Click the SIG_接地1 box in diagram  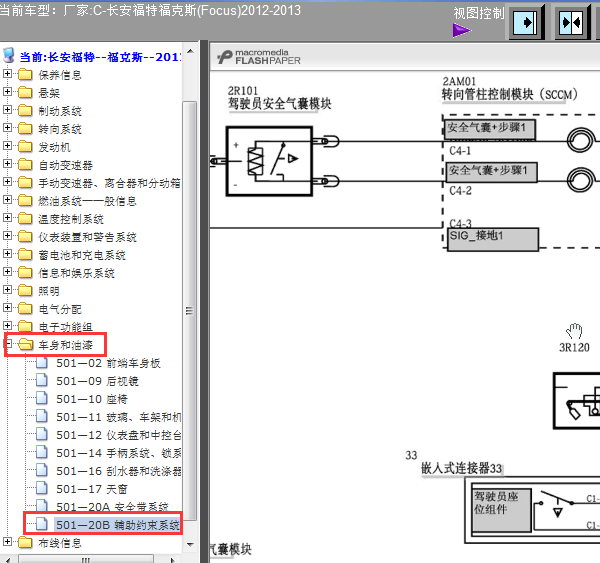pyautogui.click(x=493, y=240)
